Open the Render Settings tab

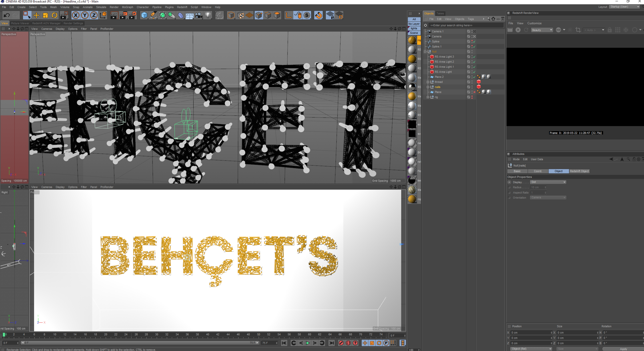click(73, 23)
